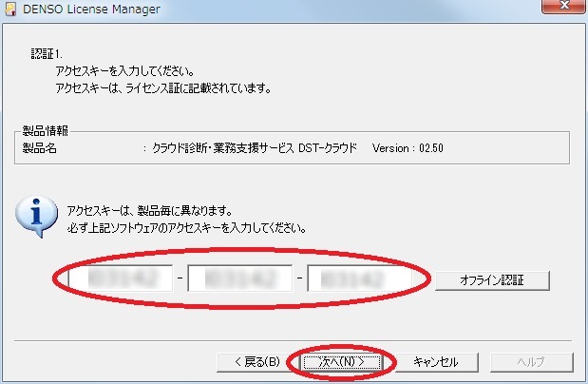Click the line アクセスキーを入力してください。

(x=124, y=71)
